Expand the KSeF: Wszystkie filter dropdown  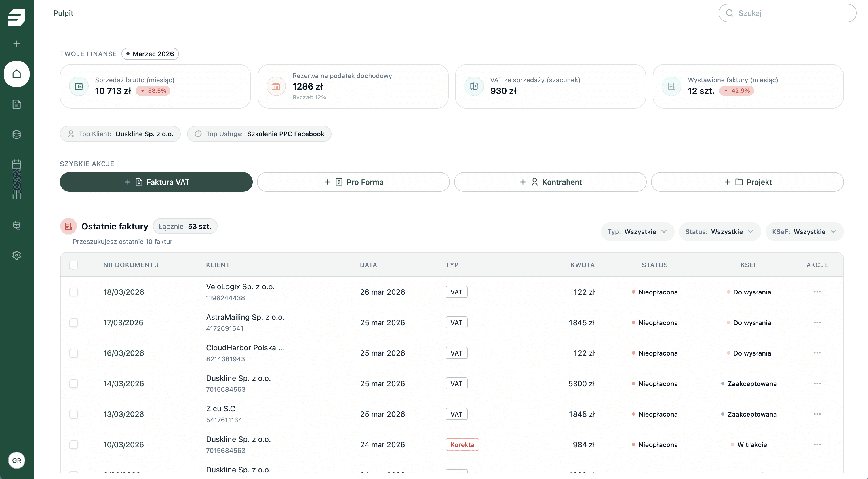click(x=804, y=231)
